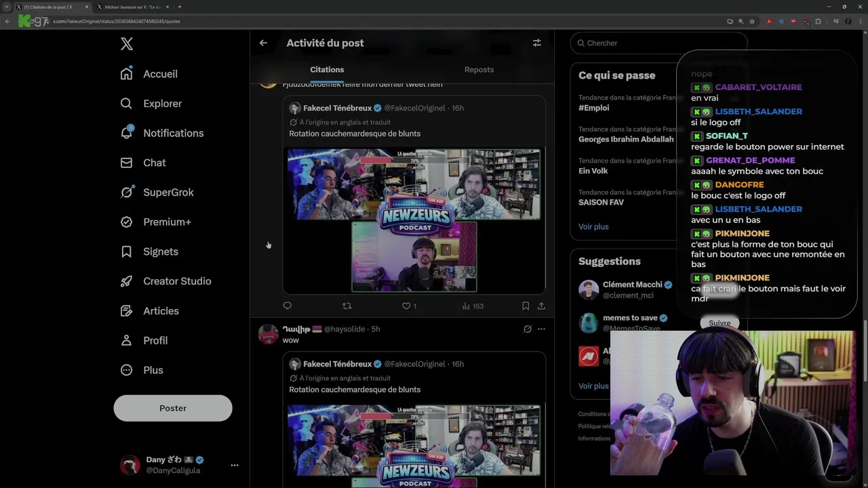The height and width of the screenshot is (488, 868).
Task: Open post activity filter settings icon
Action: pos(536,43)
